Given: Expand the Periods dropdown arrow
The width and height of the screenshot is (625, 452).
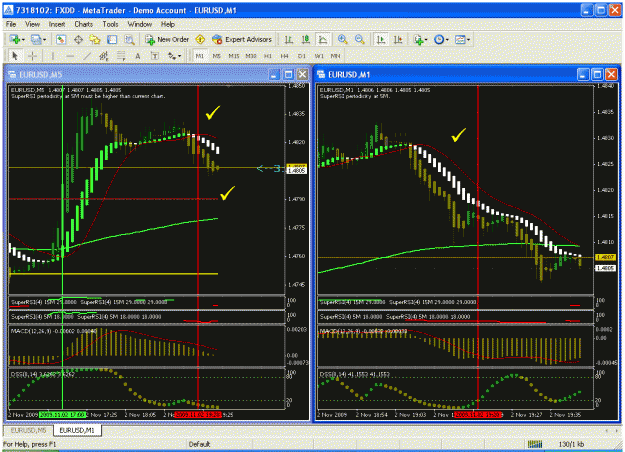Looking at the screenshot, I should [x=447, y=39].
